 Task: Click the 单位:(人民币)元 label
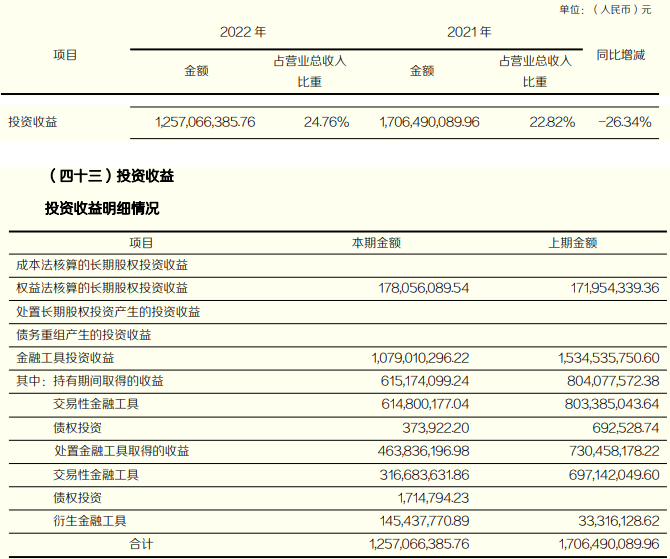click(x=605, y=9)
